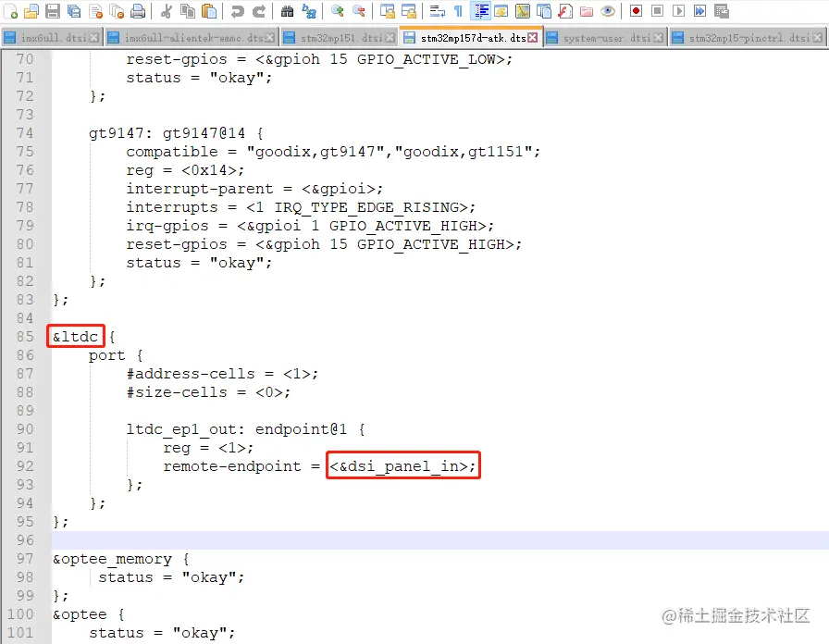Image resolution: width=829 pixels, height=644 pixels.
Task: Undo the last edit via toolbar
Action: tap(238, 10)
